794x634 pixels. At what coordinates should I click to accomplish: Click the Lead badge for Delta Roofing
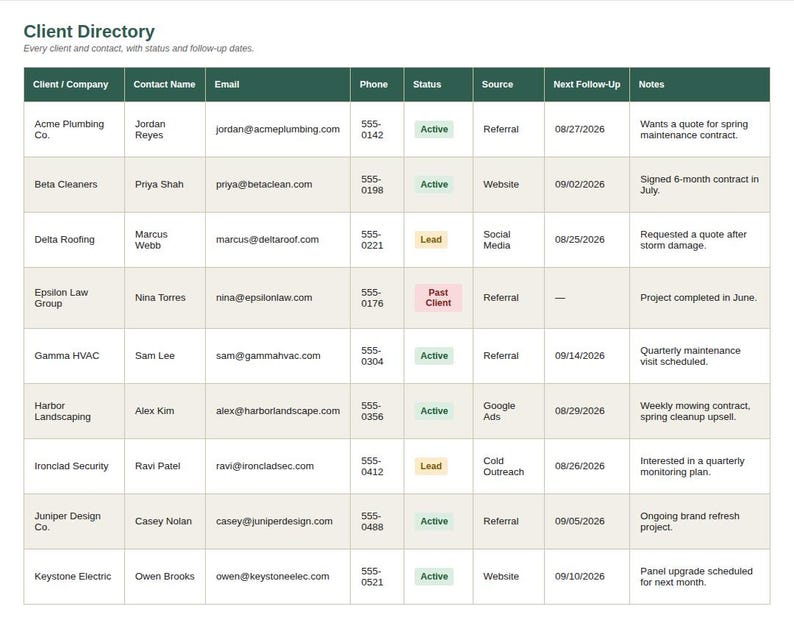tap(431, 240)
